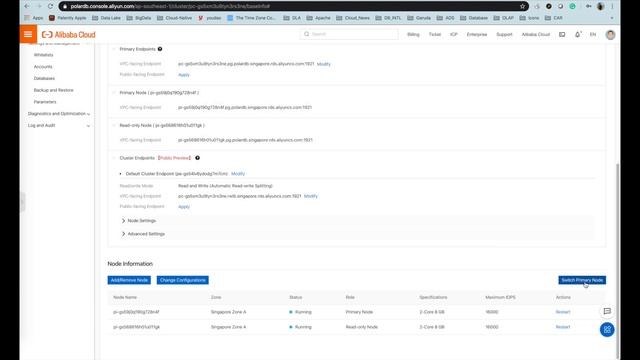Open the blue floating grid shortcut button
This screenshot has height=360, width=640.
607,329
